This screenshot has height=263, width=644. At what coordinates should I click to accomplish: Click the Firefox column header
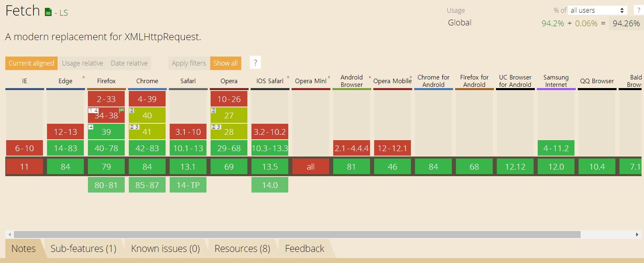coord(106,81)
